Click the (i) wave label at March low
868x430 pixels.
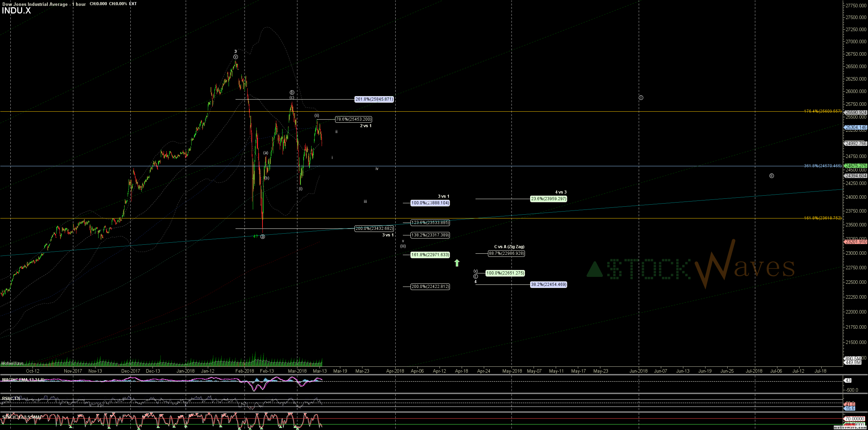[301, 189]
